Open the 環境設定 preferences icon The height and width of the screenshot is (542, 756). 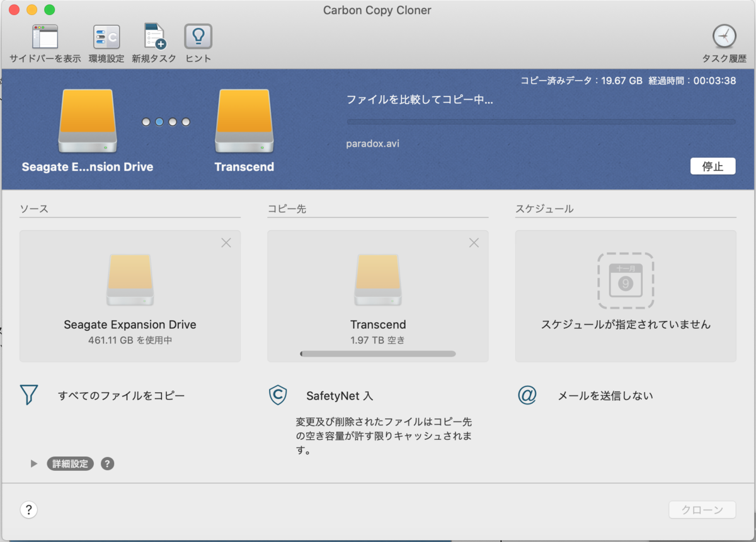click(x=106, y=37)
